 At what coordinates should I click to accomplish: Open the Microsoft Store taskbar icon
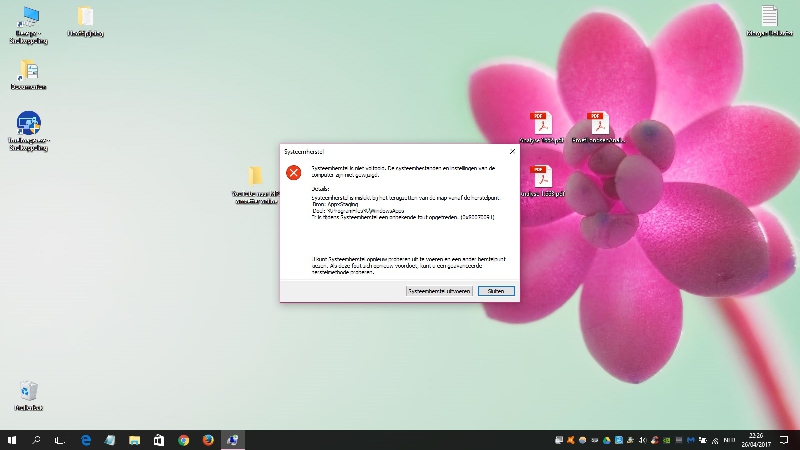(159, 440)
